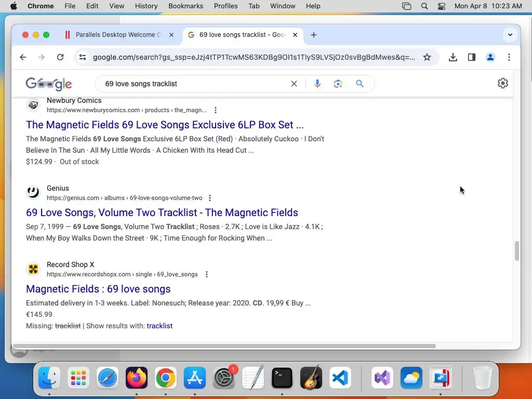Bookmark this page with the star
Screen dimensions: 532x399
coord(427,57)
